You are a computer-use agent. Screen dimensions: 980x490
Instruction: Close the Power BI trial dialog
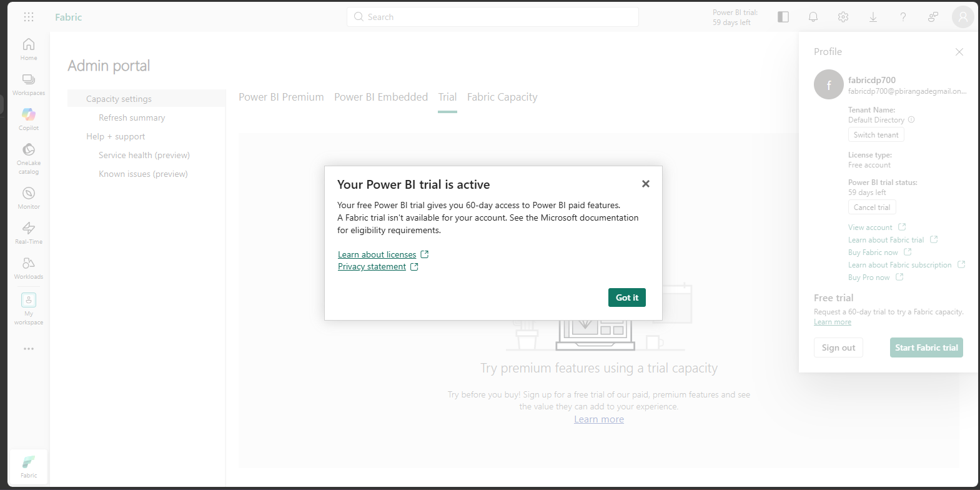point(646,184)
